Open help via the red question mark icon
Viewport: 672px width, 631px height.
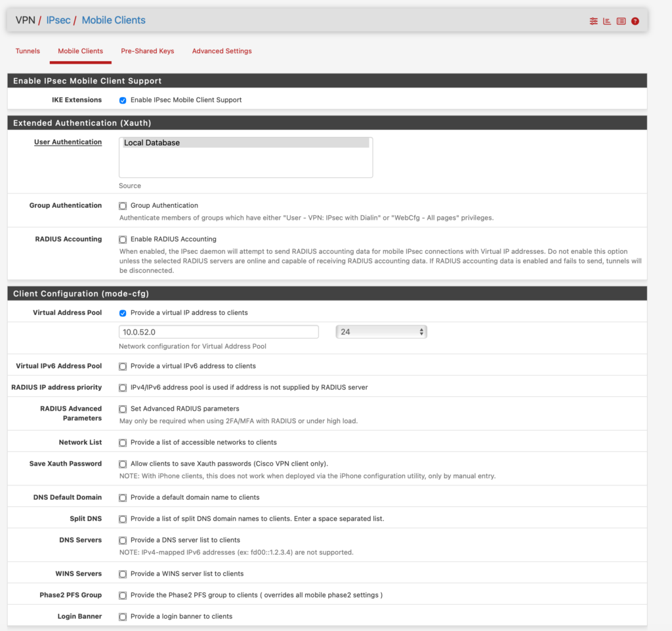[635, 20]
